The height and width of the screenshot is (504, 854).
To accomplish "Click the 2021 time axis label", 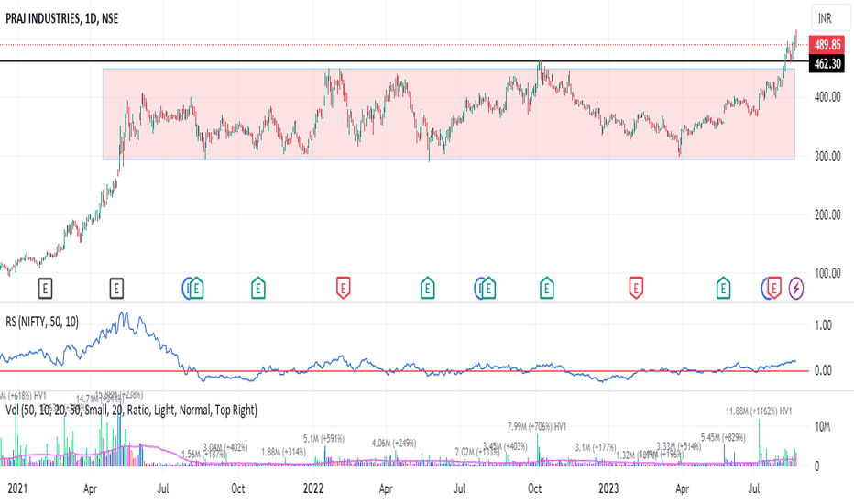I will [16, 488].
